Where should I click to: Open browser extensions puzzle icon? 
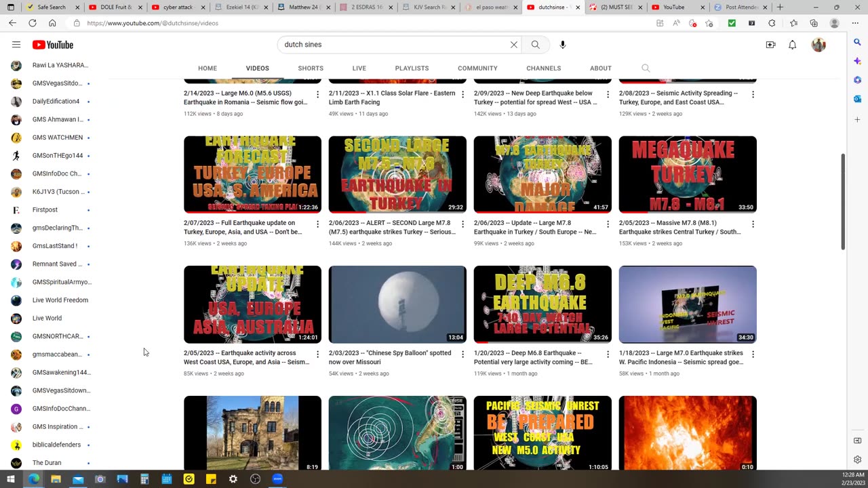tap(772, 22)
